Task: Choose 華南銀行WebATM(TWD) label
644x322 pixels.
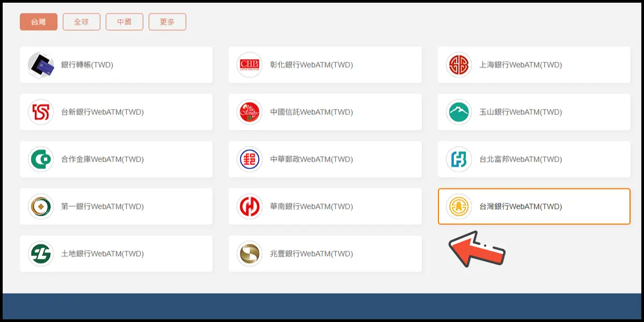Action: point(311,207)
